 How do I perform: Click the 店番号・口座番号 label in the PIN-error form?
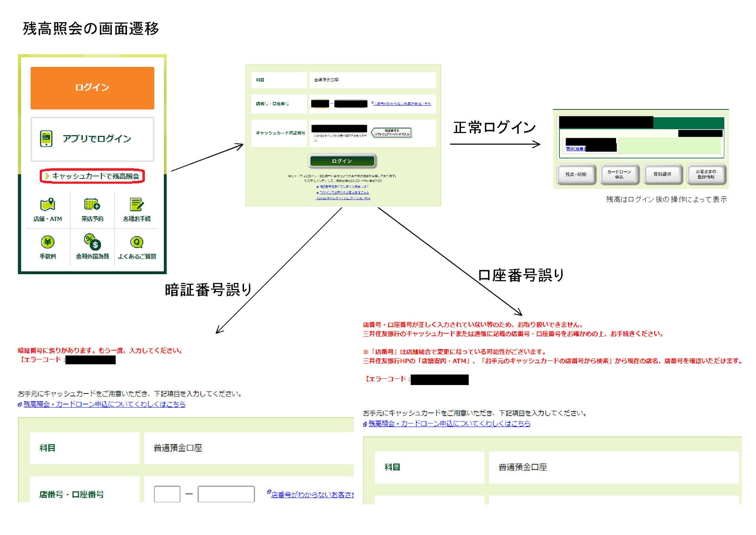(72, 494)
